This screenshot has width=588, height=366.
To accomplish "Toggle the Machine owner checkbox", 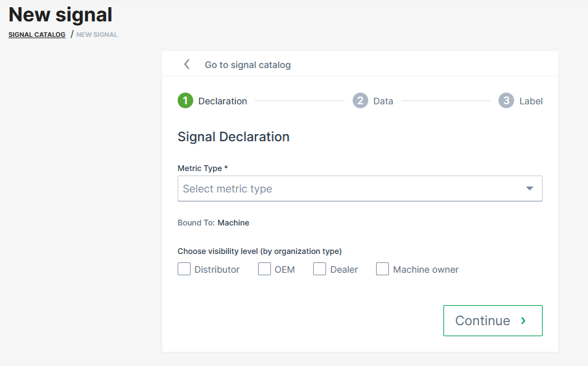I will (x=382, y=269).
